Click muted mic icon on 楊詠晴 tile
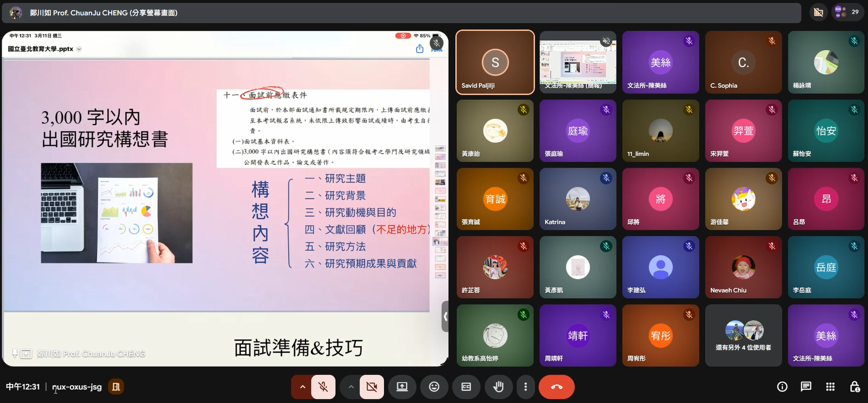The height and width of the screenshot is (403, 868). [x=854, y=41]
